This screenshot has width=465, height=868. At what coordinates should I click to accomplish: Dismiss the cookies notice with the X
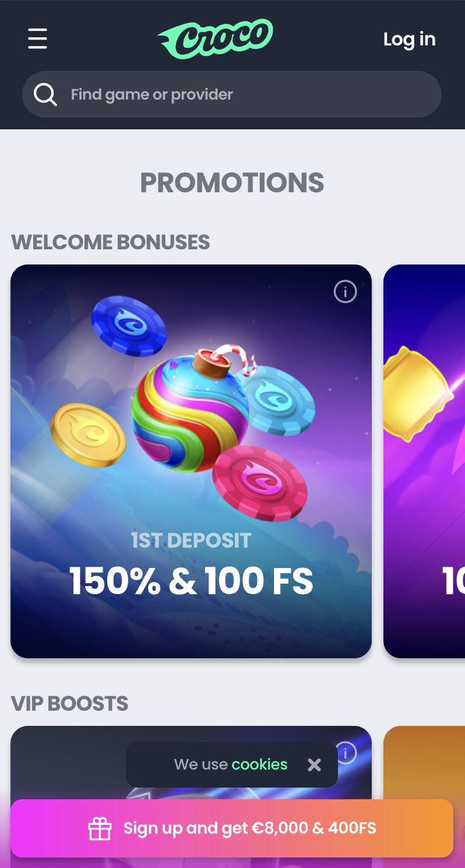315,764
